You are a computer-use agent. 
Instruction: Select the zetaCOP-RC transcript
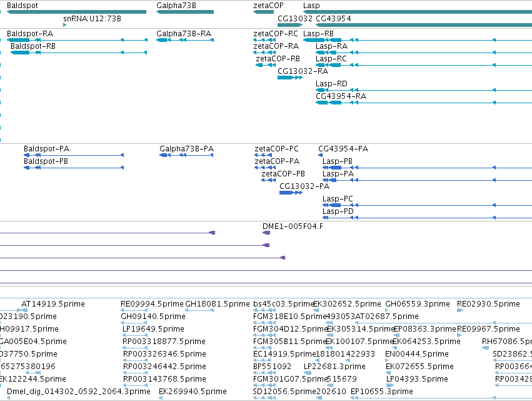point(276,34)
